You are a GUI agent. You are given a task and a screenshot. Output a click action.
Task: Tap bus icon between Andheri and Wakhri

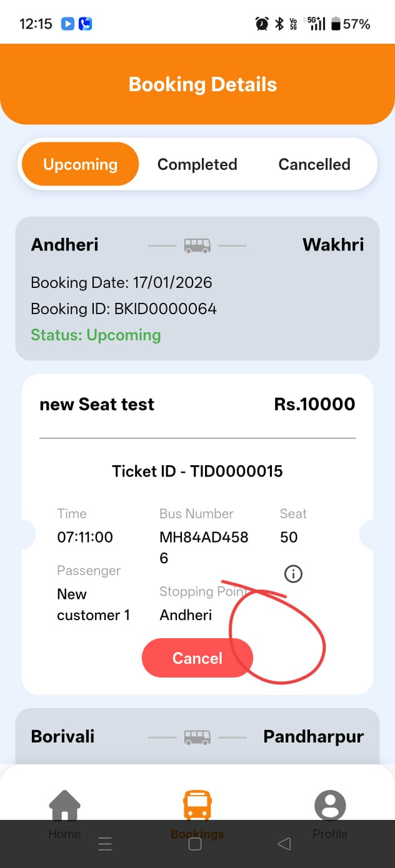coord(197,245)
